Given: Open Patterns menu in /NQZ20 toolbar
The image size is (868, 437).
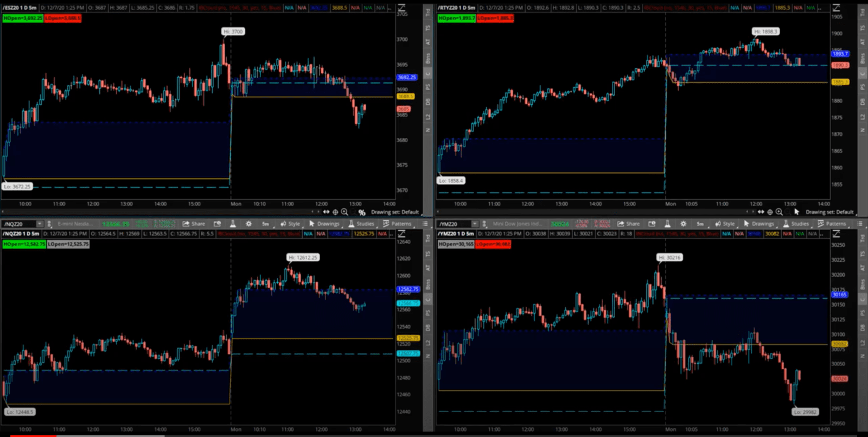Looking at the screenshot, I should coord(397,224).
